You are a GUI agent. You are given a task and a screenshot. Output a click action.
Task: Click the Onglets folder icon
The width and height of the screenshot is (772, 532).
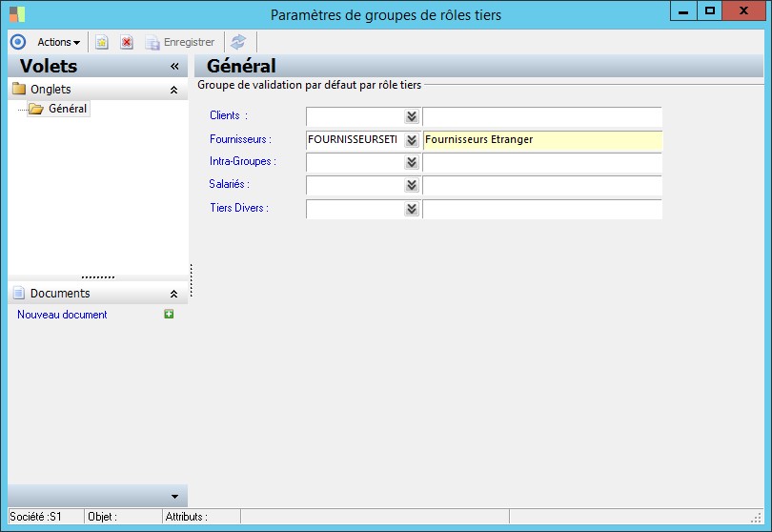(x=19, y=89)
